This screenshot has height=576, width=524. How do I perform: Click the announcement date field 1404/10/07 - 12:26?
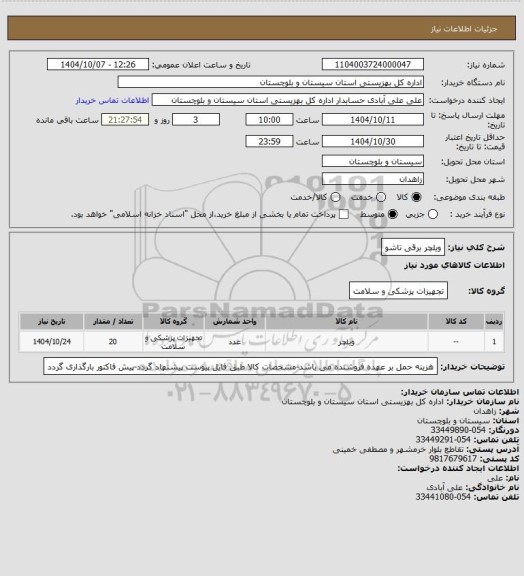tap(98, 64)
